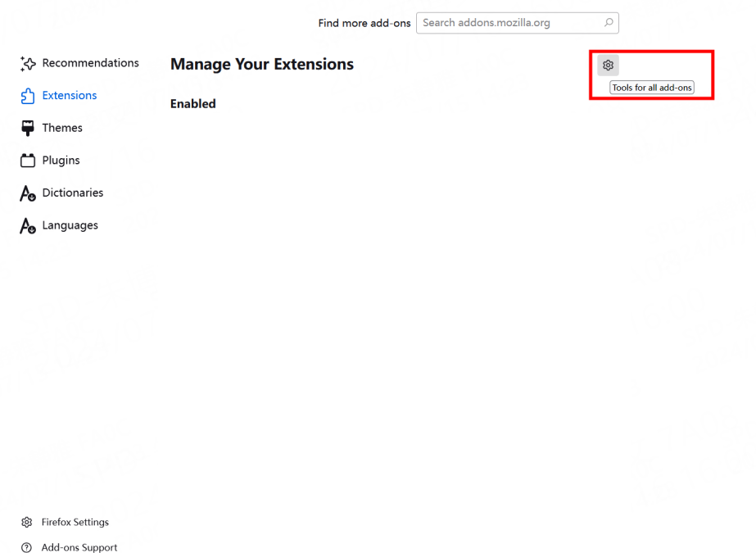Open the Tools for all add-ons menu
Image resolution: width=756 pixels, height=553 pixels.
[x=608, y=66]
